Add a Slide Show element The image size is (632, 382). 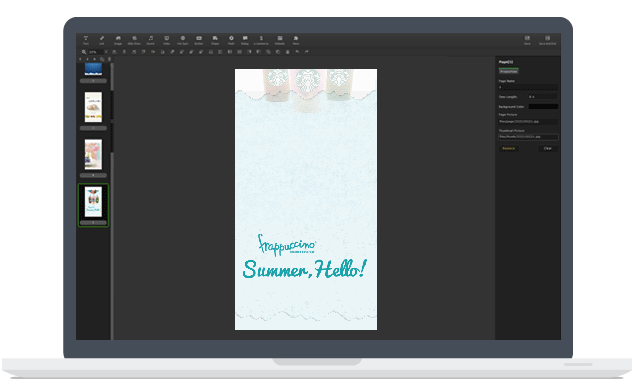coord(134,40)
